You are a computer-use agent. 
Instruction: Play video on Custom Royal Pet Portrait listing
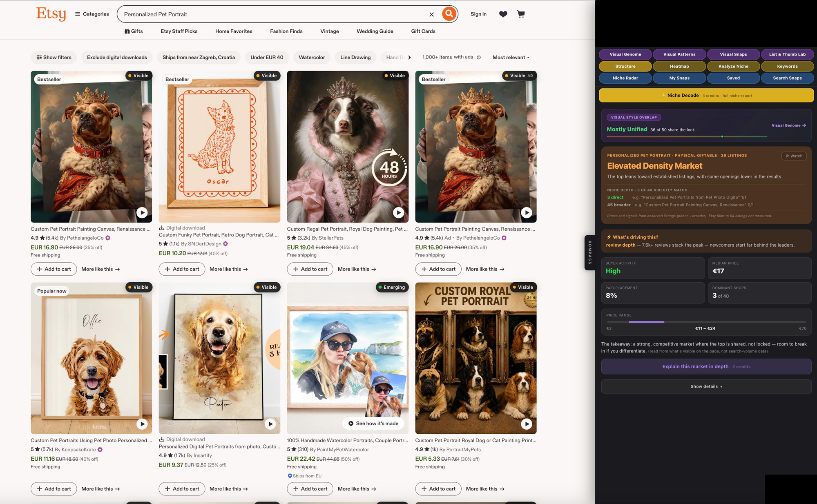click(527, 424)
